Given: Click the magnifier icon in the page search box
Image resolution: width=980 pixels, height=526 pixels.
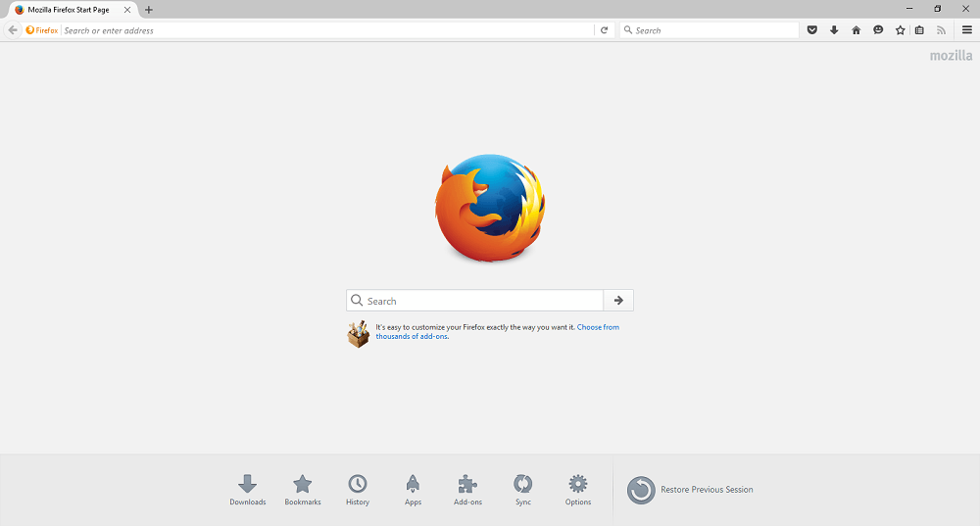Looking at the screenshot, I should 357,301.
